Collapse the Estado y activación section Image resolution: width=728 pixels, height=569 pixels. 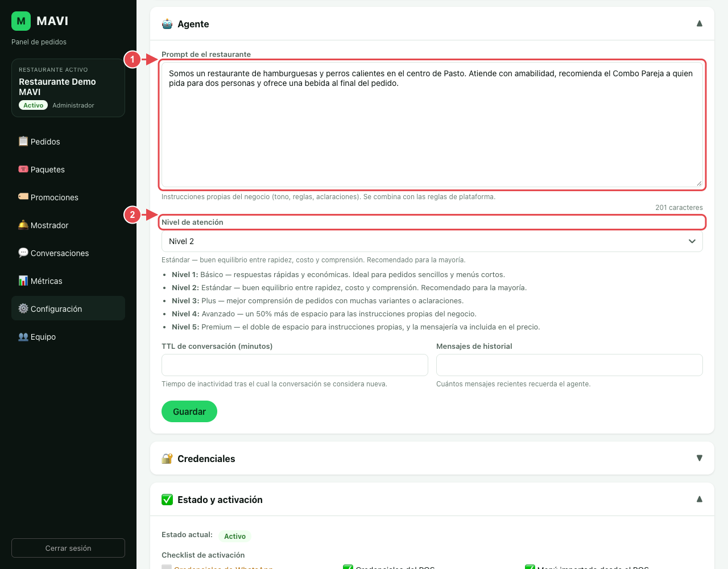pos(700,499)
